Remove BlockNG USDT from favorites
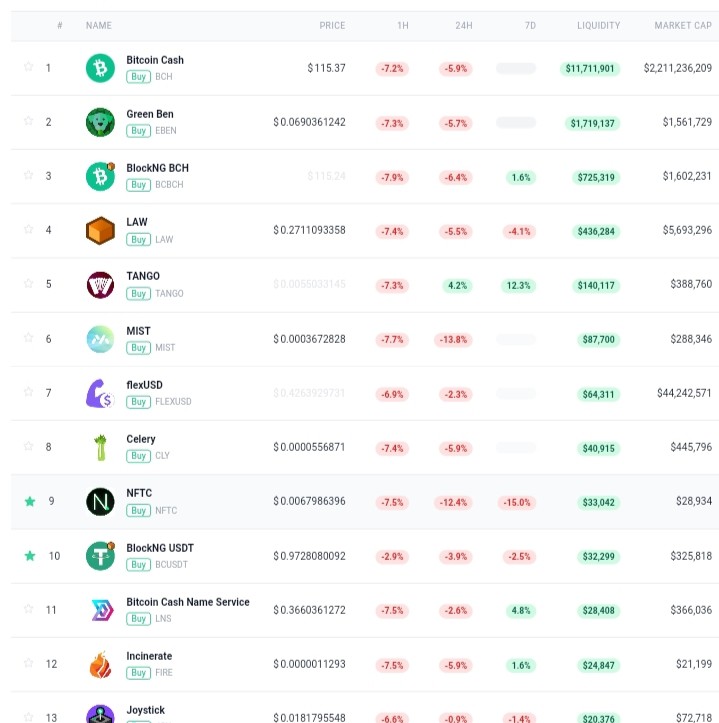This screenshot has width=719, height=723. click(x=30, y=556)
